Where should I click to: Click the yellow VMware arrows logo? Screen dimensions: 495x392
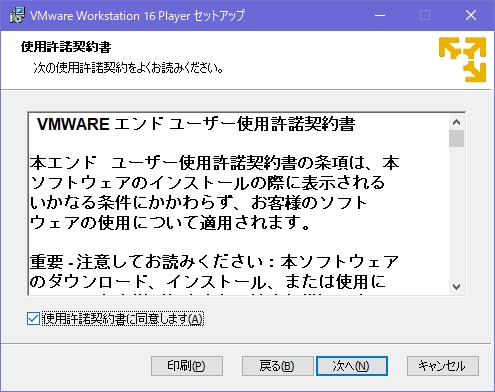462,59
